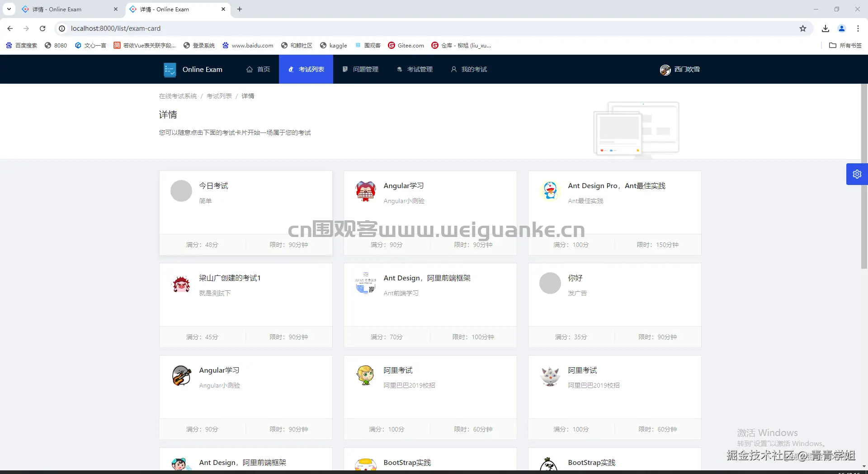This screenshot has height=474, width=868.
Task: Open the 百度搜索 bookmark
Action: pyautogui.click(x=22, y=45)
